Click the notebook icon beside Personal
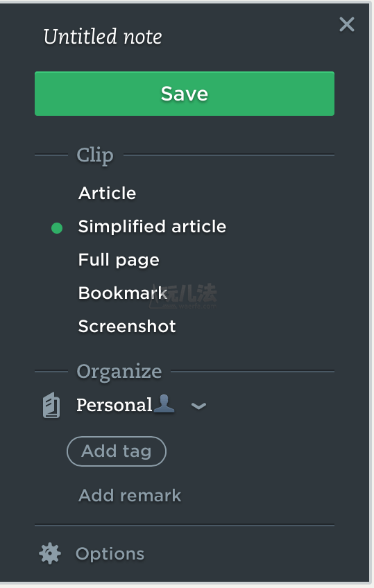 click(x=51, y=405)
